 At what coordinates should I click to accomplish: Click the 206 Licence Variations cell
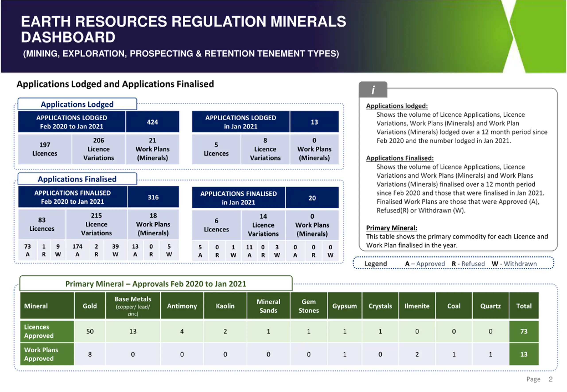(99, 149)
